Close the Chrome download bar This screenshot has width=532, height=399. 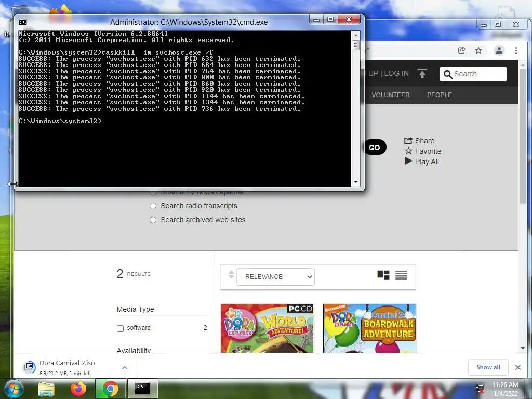point(518,367)
